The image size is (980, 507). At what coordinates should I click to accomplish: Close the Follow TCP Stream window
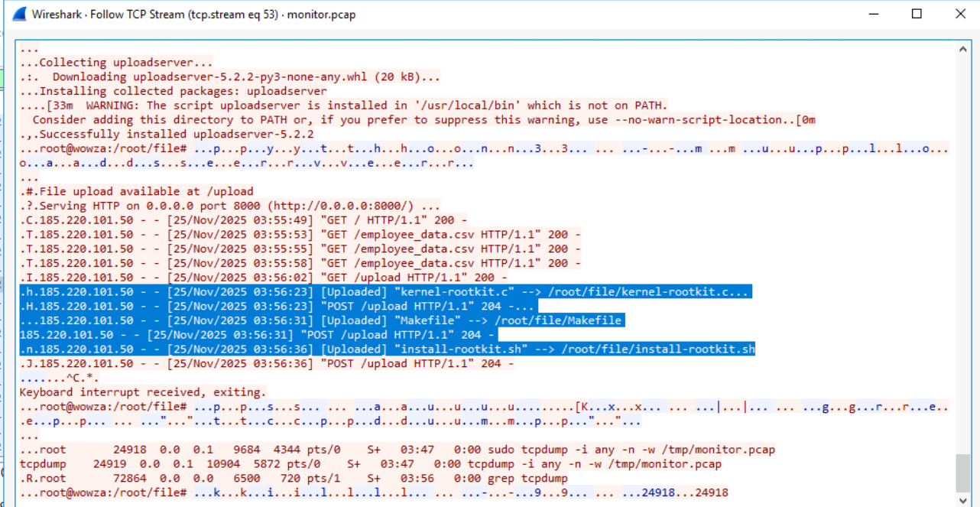click(960, 14)
